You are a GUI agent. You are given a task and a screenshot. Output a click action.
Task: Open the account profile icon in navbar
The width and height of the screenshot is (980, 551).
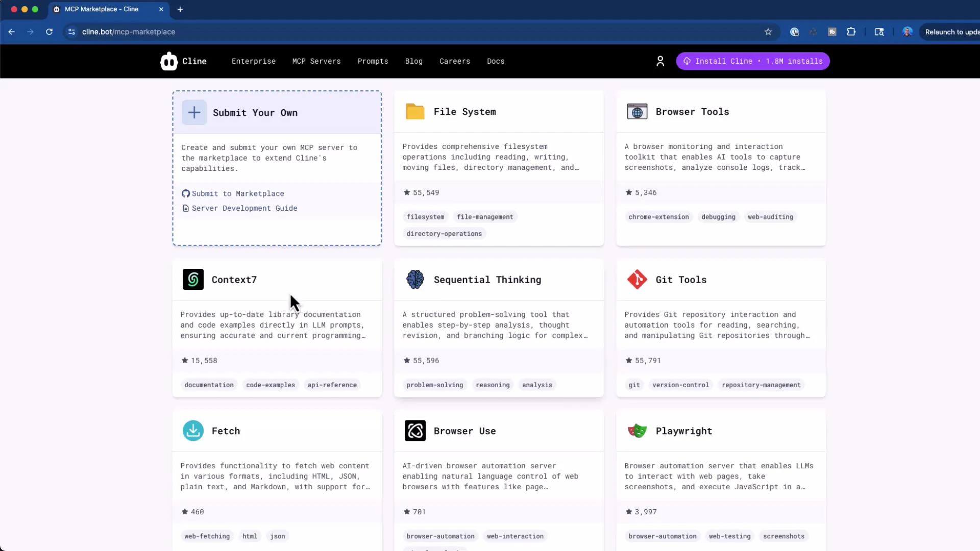point(660,61)
